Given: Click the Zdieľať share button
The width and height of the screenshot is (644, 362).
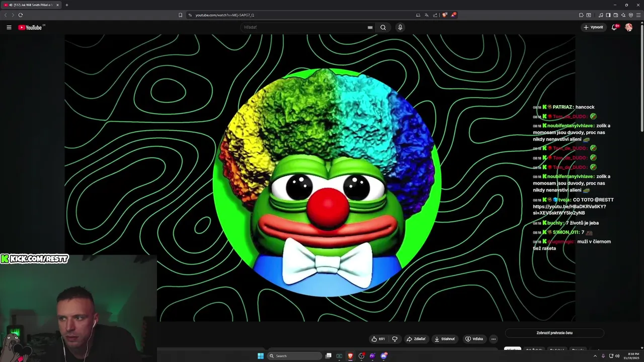Looking at the screenshot, I should point(416,339).
